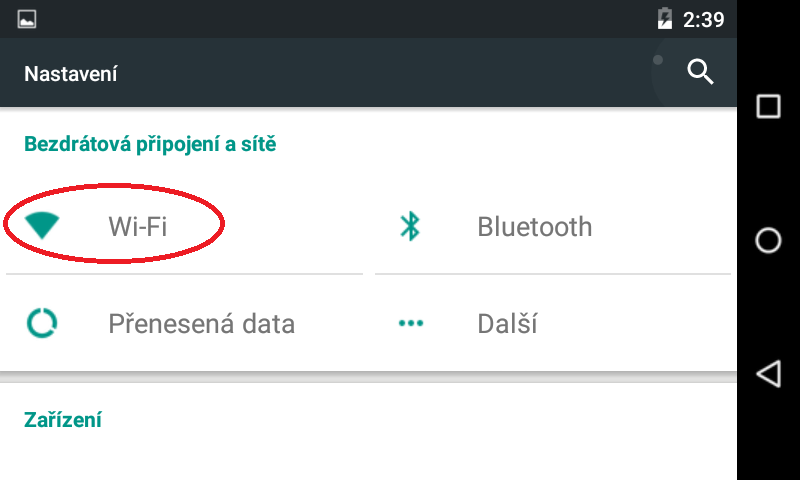This screenshot has width=800, height=480.
Task: Click the red oval outline around Wi-Fi
Action: point(114,187)
